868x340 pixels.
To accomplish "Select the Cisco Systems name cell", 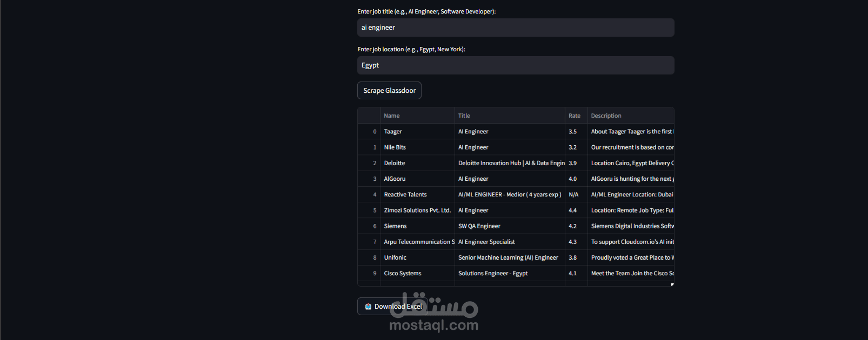I will [x=417, y=273].
